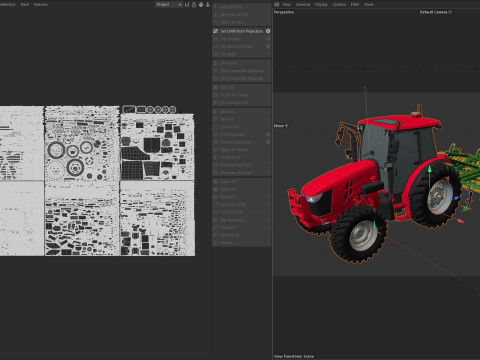Image resolution: width=480 pixels, height=360 pixels.
Task: Select Fit Canvas to UV
Action: [241, 103]
